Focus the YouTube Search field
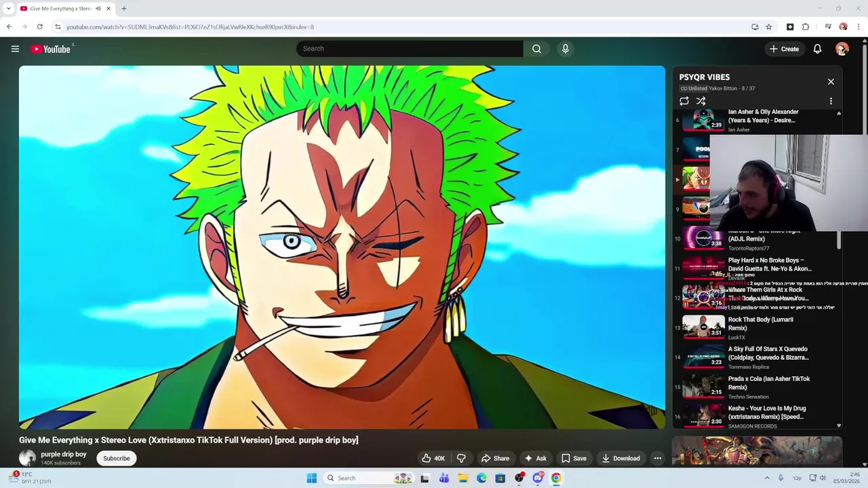Screen dimensions: 868x488 [410, 49]
